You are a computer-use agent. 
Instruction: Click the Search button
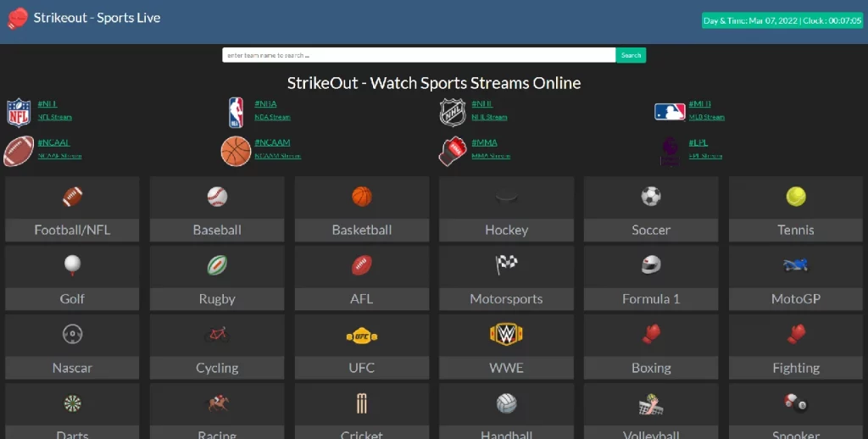[x=631, y=55]
